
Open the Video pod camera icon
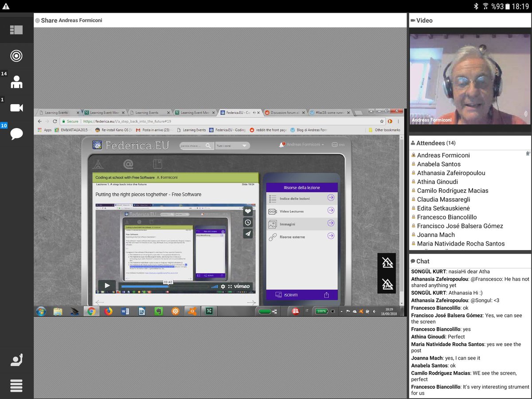click(x=16, y=108)
